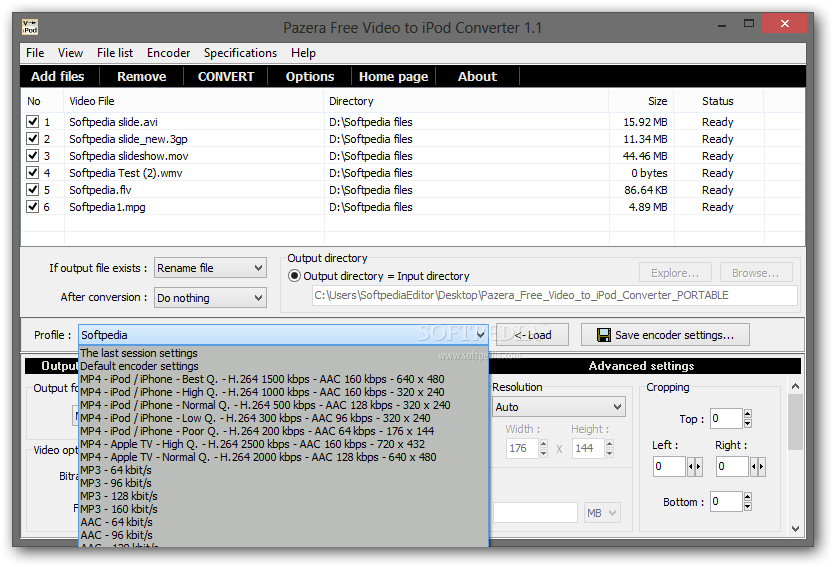Select The last session settings profile
Viewport: 834px width, 567px height.
[x=283, y=353]
